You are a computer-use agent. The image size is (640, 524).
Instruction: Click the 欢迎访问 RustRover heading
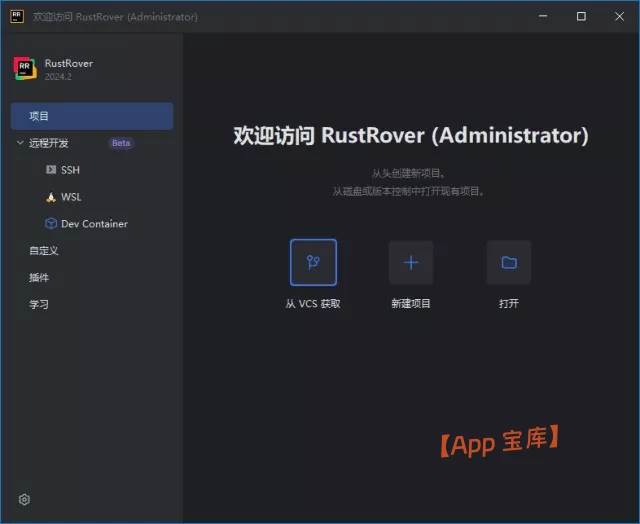[411, 135]
